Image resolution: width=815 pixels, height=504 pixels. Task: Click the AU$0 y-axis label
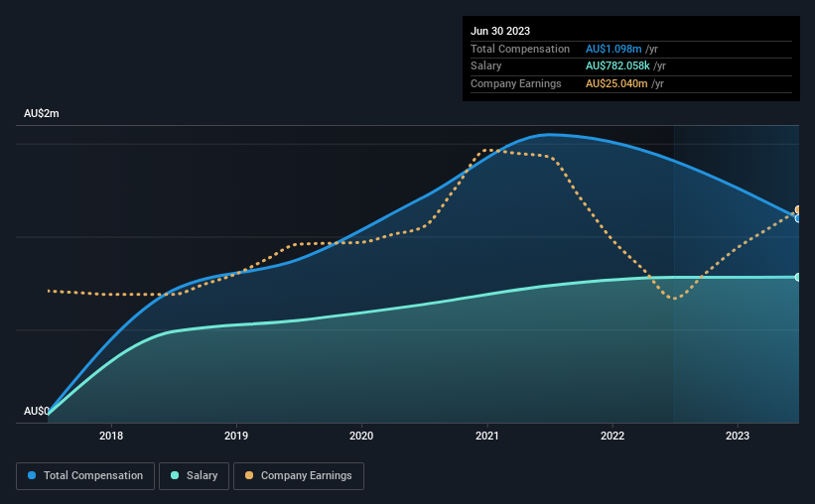pos(37,411)
